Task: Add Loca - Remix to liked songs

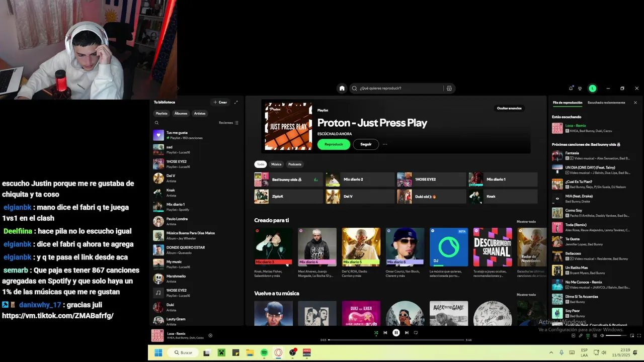Action: (x=210, y=335)
